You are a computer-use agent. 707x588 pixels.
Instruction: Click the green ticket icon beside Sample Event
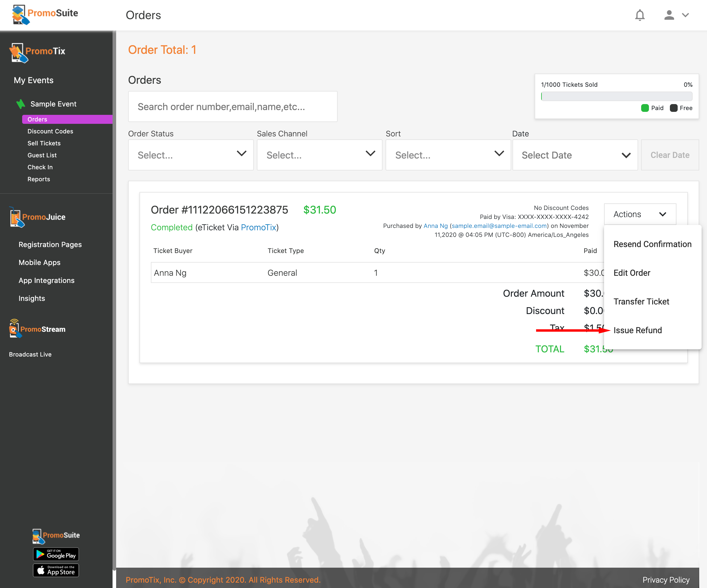point(21,104)
